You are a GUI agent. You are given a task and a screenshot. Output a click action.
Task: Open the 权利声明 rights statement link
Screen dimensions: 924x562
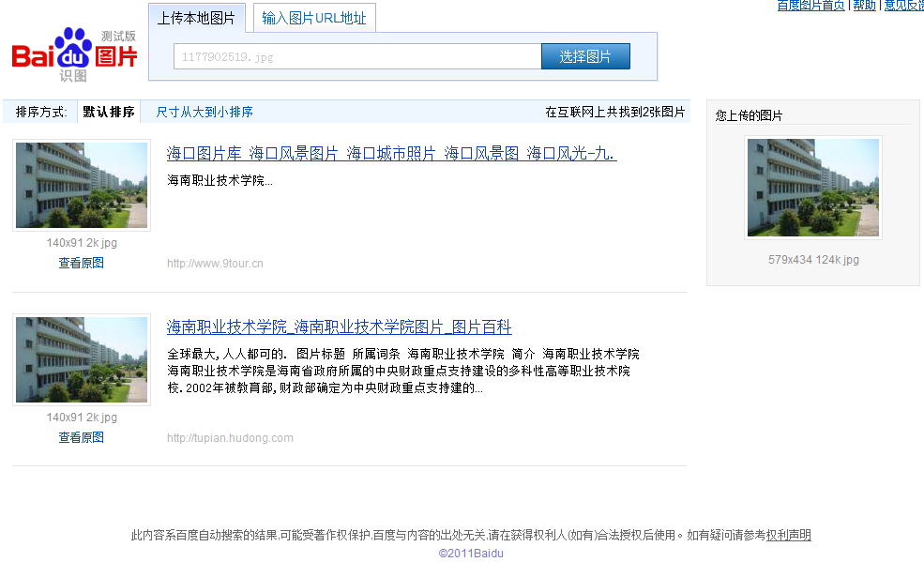point(788,536)
